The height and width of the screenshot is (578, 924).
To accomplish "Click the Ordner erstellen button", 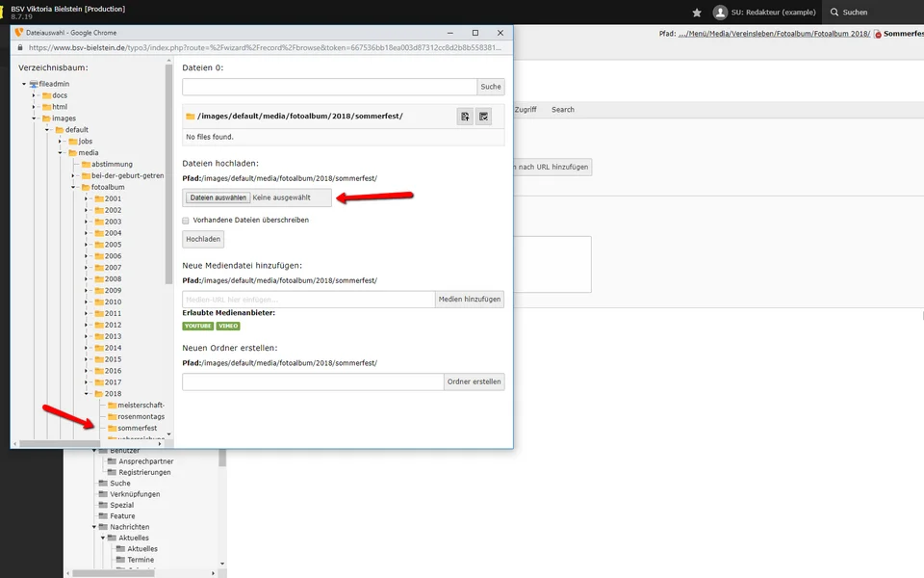I will coord(475,381).
